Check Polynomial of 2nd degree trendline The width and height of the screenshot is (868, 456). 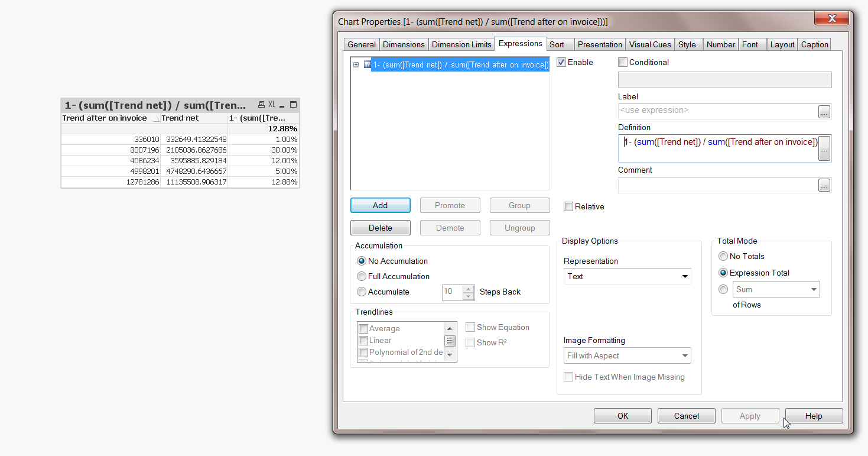tap(363, 352)
